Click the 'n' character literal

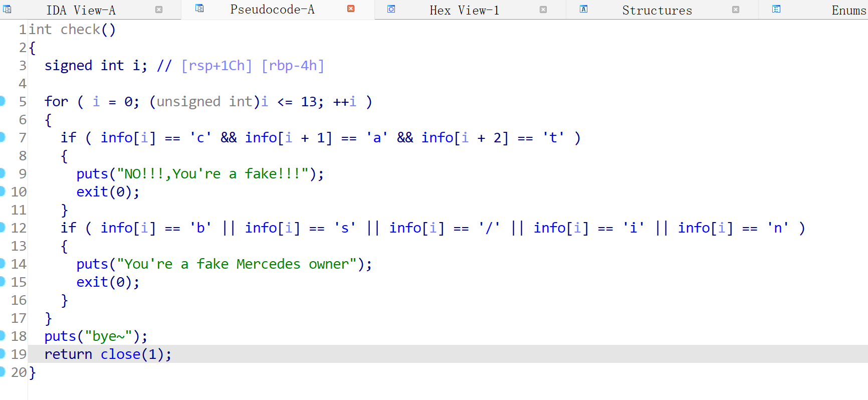tap(778, 228)
